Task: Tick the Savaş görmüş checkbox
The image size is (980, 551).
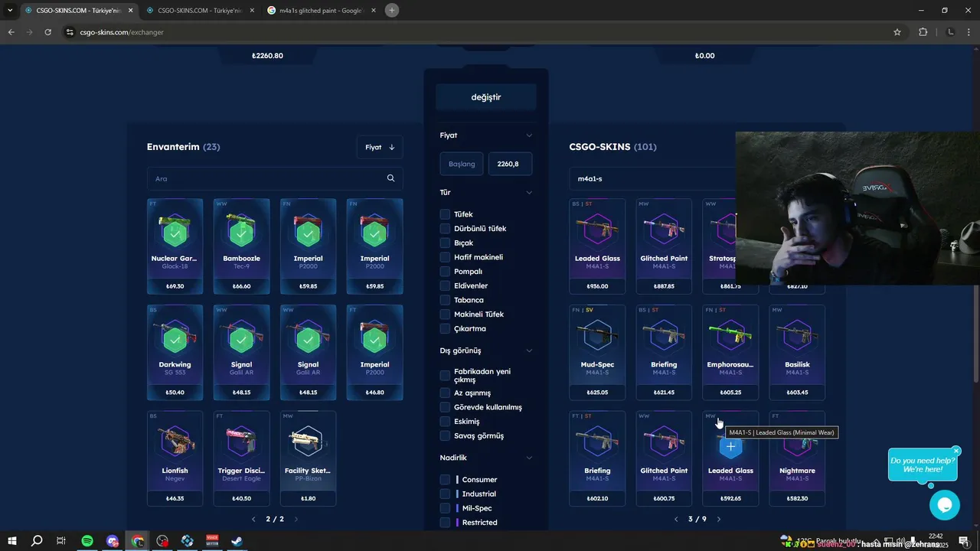Action: [x=445, y=436]
